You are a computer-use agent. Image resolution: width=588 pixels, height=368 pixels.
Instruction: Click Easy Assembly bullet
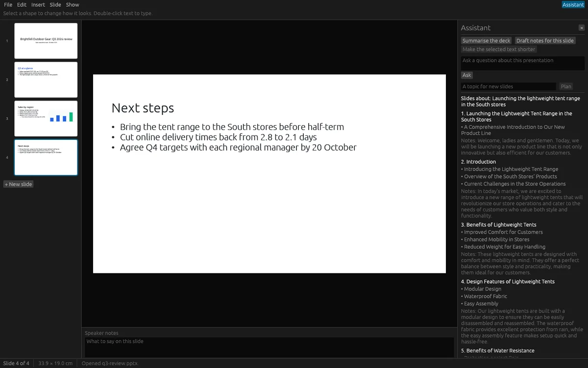point(480,304)
